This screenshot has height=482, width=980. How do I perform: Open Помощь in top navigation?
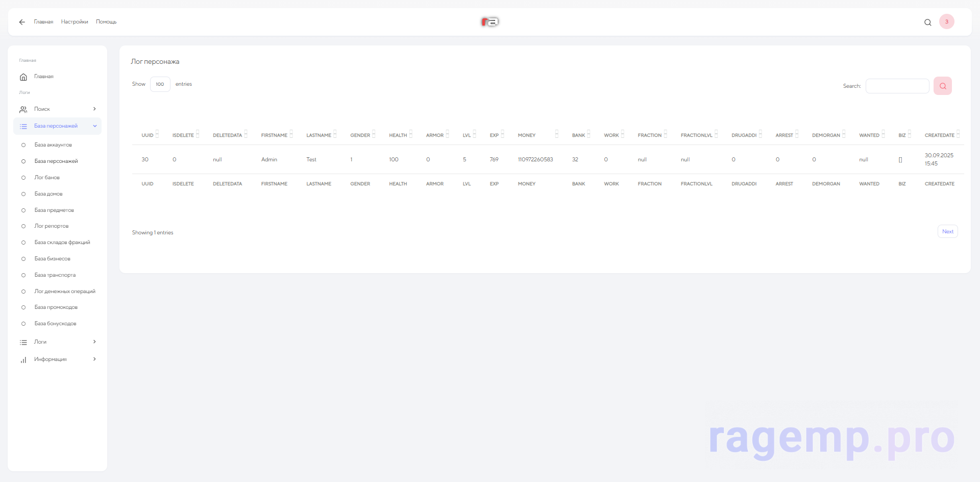(x=106, y=22)
